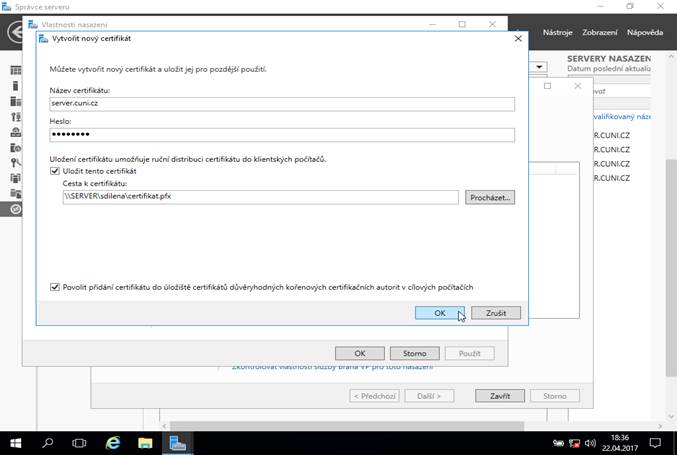The width and height of the screenshot is (677, 455).
Task: Toggle Povolit přidání certifikátu checkbox
Action: tap(55, 287)
